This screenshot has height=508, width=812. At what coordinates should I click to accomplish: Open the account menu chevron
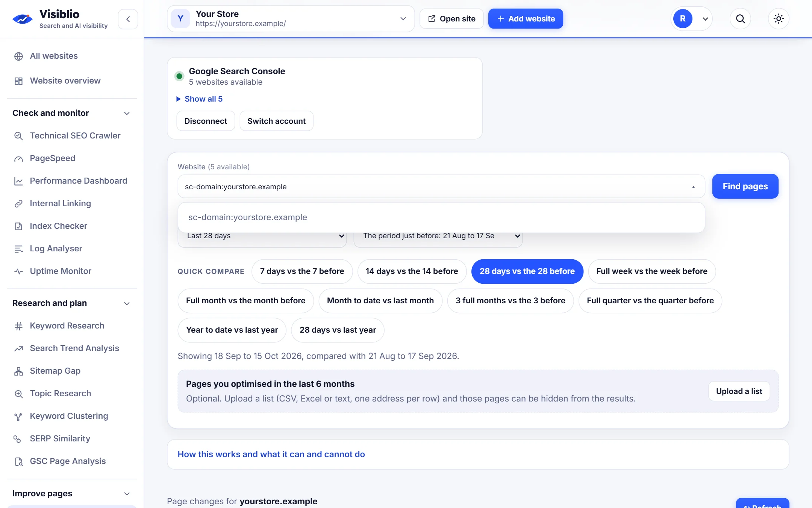(x=705, y=19)
